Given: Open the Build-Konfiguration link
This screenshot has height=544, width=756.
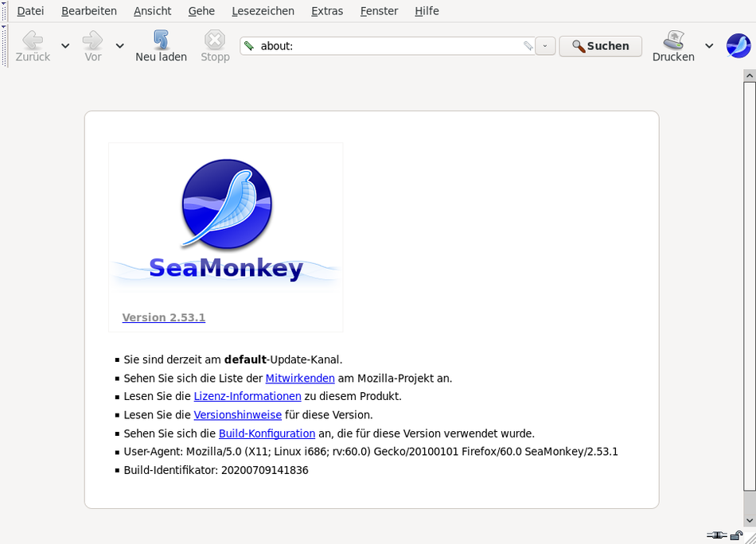Looking at the screenshot, I should (x=267, y=433).
